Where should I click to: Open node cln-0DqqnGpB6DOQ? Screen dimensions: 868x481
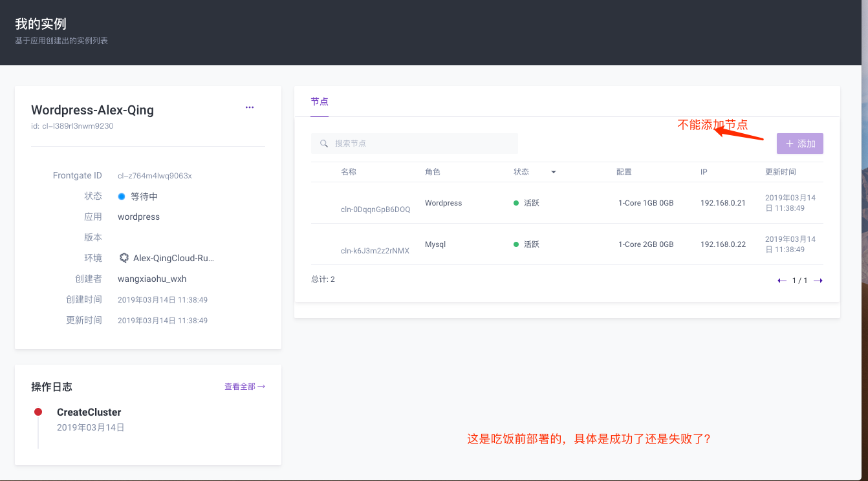click(x=375, y=209)
